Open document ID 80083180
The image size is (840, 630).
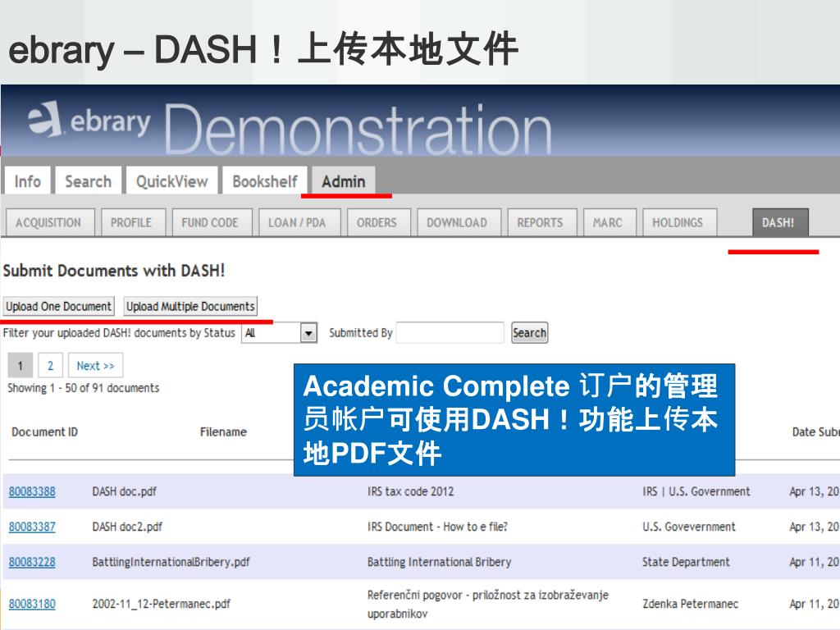point(32,604)
